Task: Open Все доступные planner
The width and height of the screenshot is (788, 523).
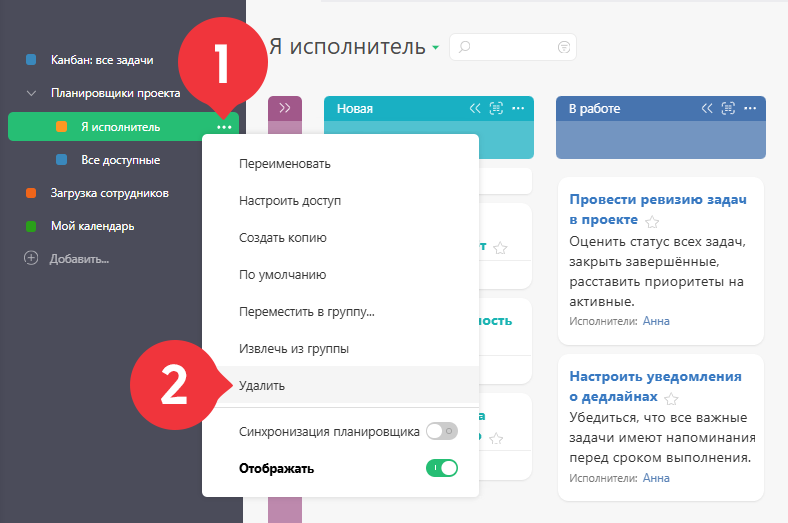Action: (x=121, y=160)
